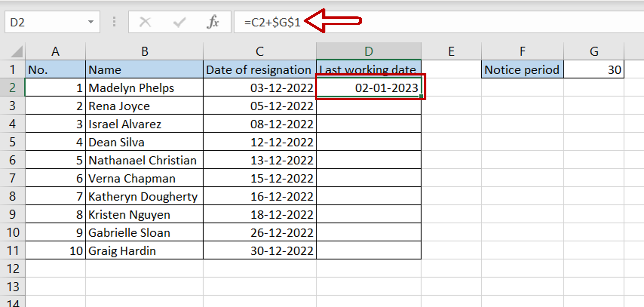Image resolution: width=644 pixels, height=307 pixels.
Task: Select row 12 header
Action: [x=13, y=268]
